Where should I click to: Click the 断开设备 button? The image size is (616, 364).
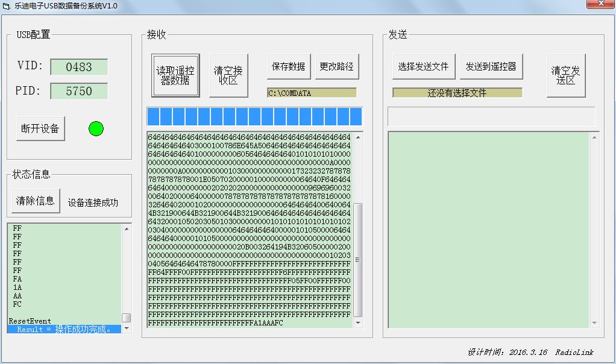(x=40, y=128)
